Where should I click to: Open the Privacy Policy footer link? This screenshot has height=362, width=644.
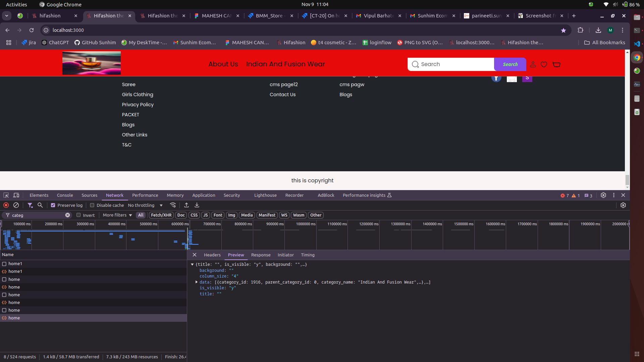click(x=138, y=105)
